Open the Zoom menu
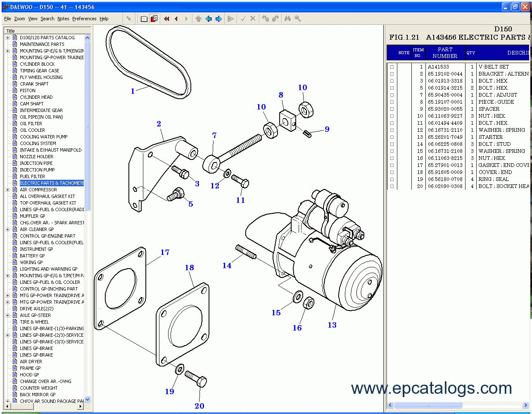 point(19,19)
